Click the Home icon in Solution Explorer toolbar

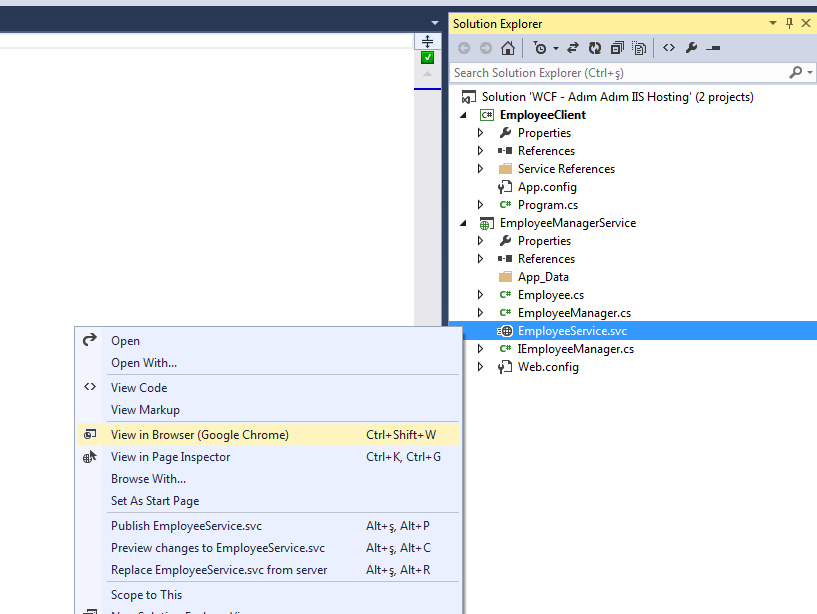(x=507, y=48)
